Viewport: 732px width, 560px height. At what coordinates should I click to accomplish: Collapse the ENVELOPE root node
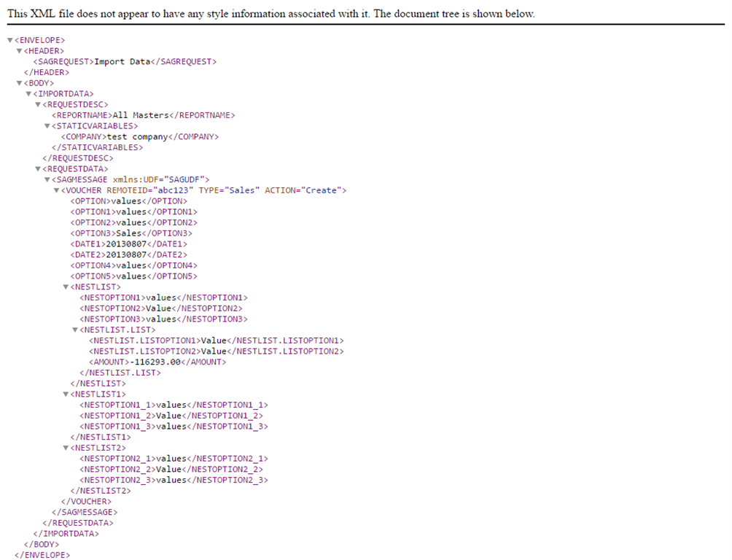click(9, 40)
